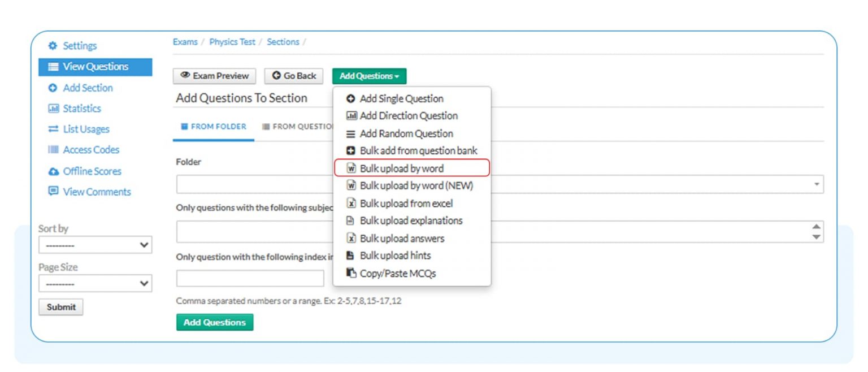Switch to the FROM FOLDER tab

(x=213, y=126)
